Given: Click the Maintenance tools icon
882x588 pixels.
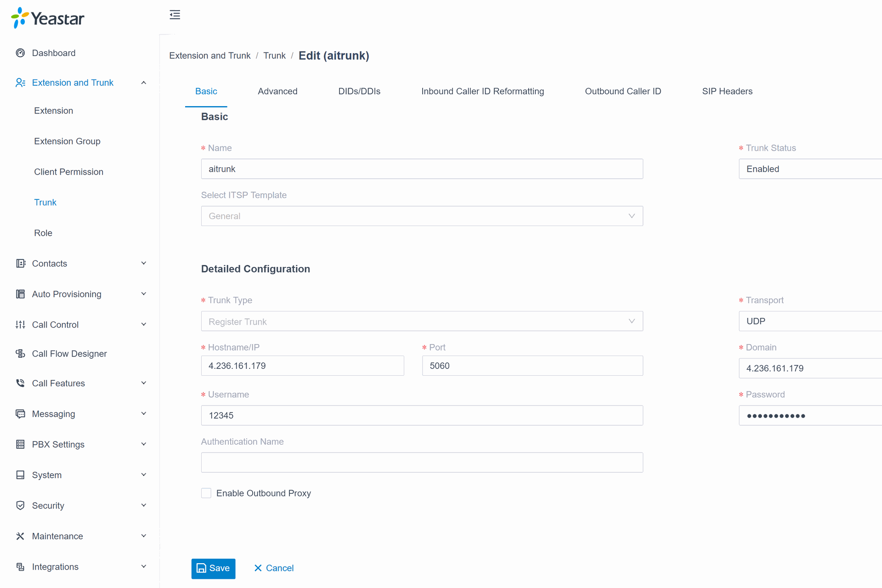Looking at the screenshot, I should [x=20, y=536].
